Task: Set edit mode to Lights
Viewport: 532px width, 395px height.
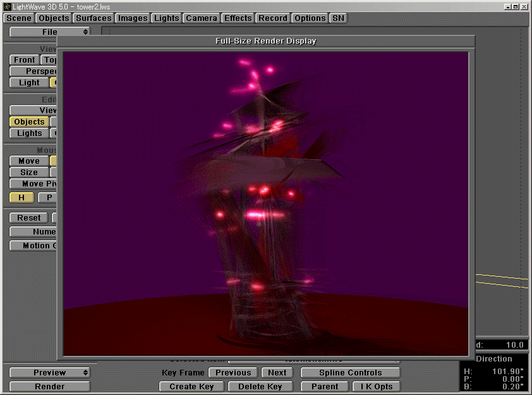Action: (28, 133)
